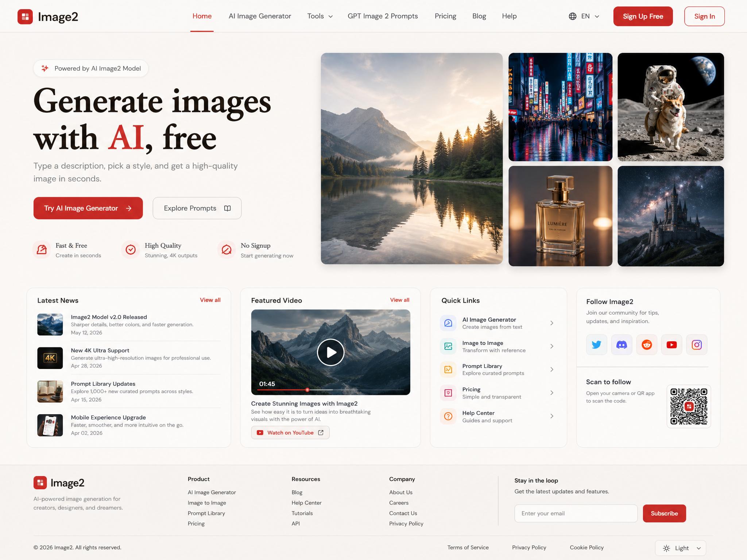Click the email input field
The image size is (747, 560).
(x=576, y=513)
